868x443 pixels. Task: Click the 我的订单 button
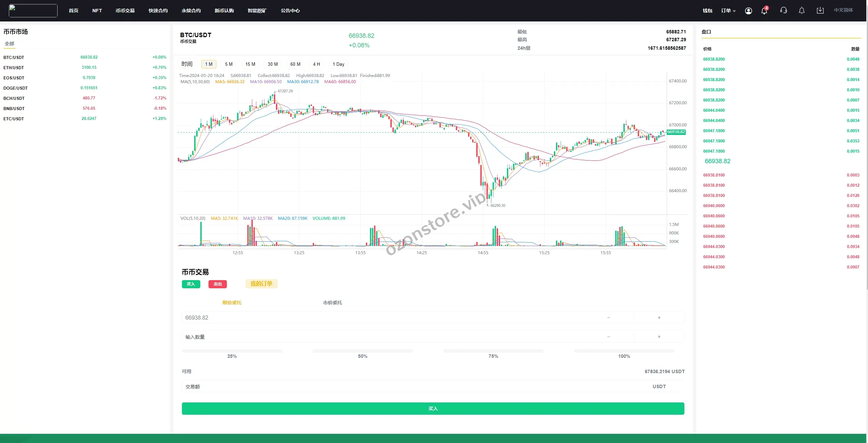pyautogui.click(x=261, y=284)
